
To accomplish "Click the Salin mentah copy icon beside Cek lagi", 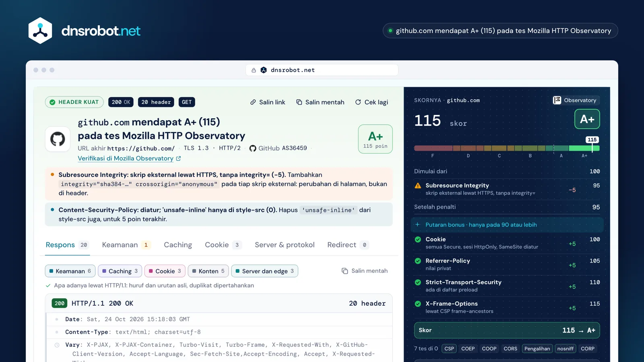I will tap(299, 102).
